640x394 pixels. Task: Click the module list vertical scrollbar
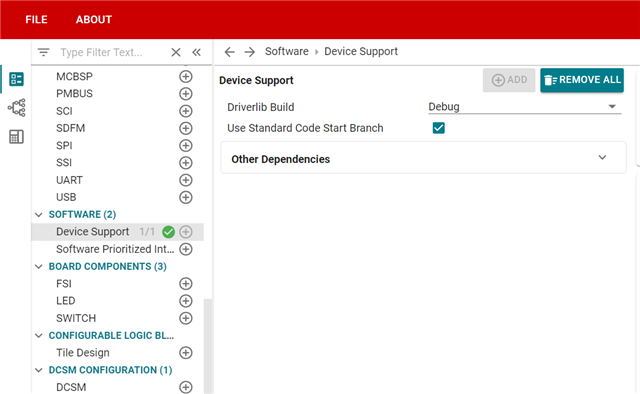[x=208, y=346]
